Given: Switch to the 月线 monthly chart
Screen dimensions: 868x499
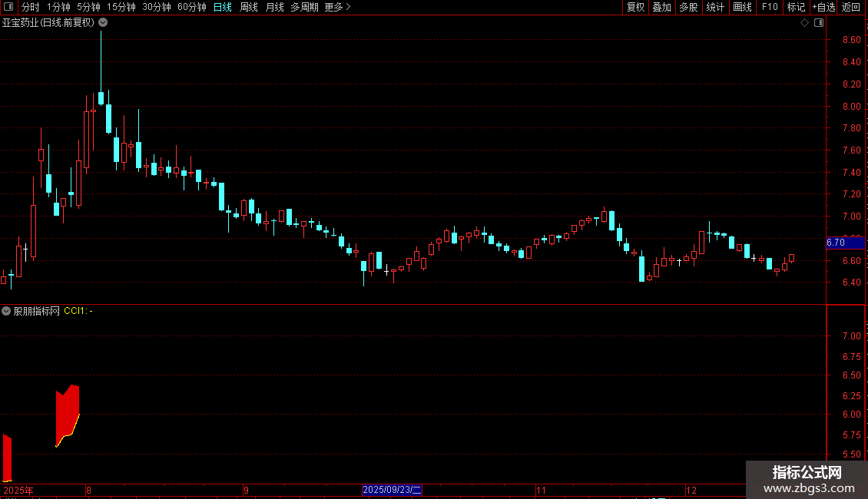Looking at the screenshot, I should coord(274,7).
